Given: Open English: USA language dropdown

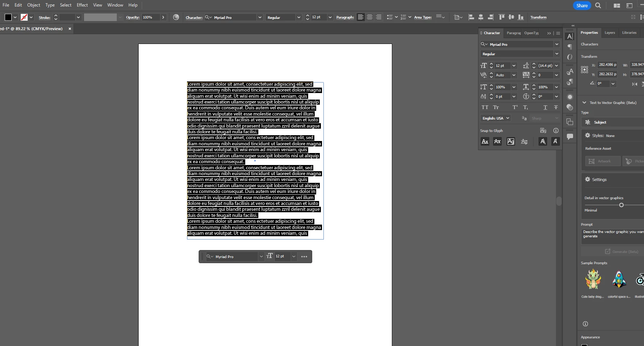Looking at the screenshot, I should [x=496, y=118].
